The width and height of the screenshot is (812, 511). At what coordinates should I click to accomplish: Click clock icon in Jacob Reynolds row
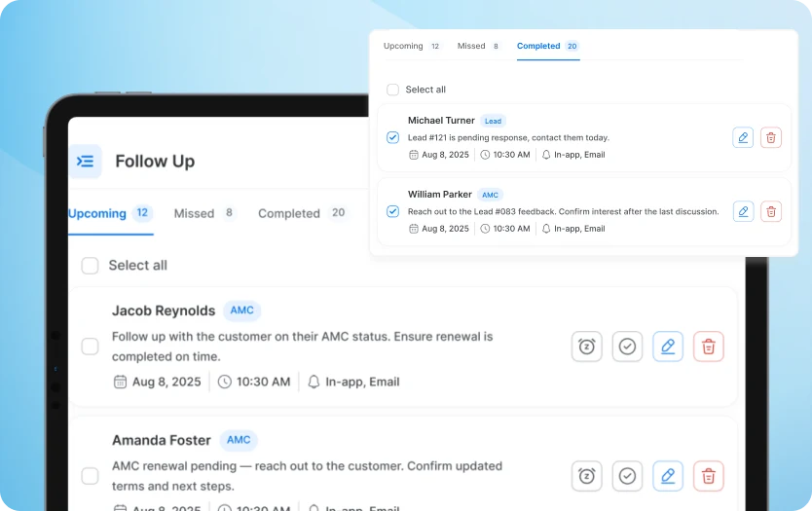224,383
